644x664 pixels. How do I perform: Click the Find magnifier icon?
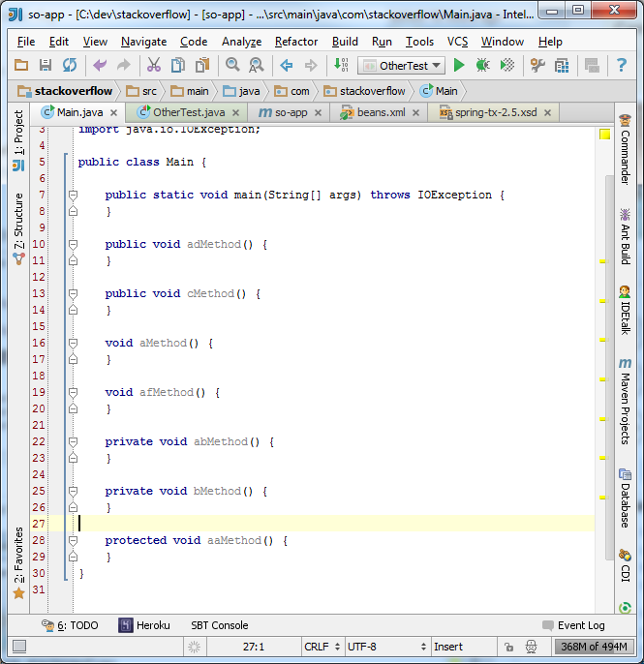coord(232,65)
